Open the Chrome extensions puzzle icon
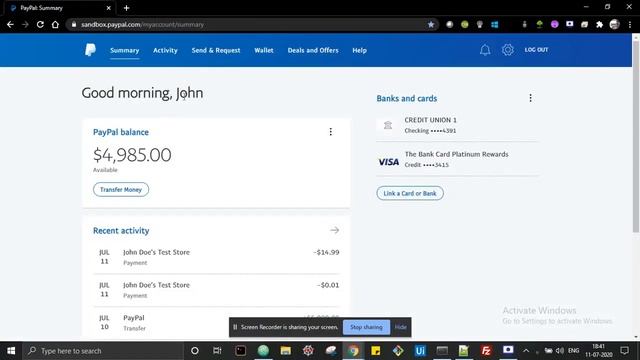This screenshot has height=360, width=640. tap(599, 24)
